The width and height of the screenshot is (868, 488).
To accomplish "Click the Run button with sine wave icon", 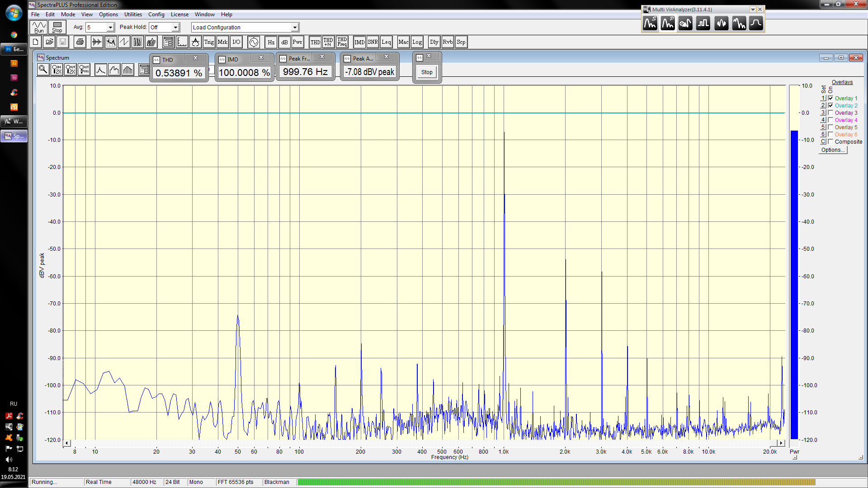I will 39,27.
